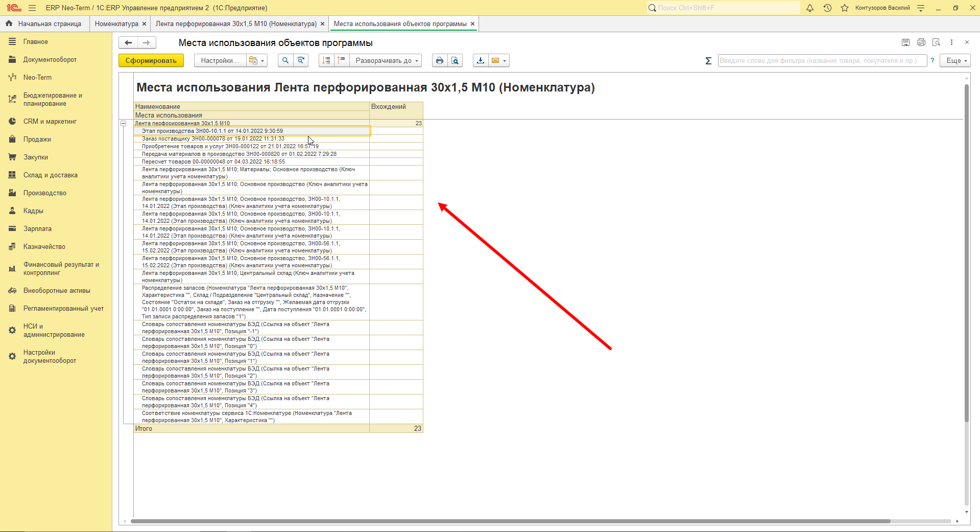Collapse the 'Лента перфорированная 30x1,5 М10' group
Screen dimensions: 980x532
(124, 123)
